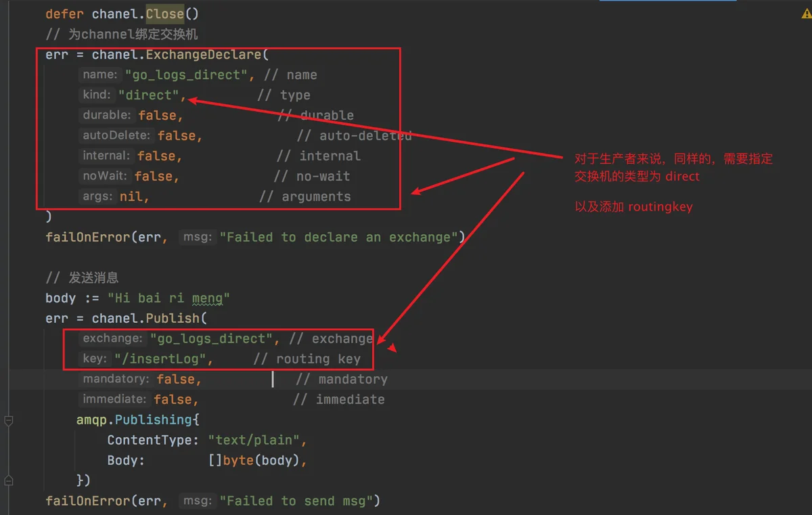Click the "durable:" parameter hint
The image size is (812, 515).
tap(106, 116)
